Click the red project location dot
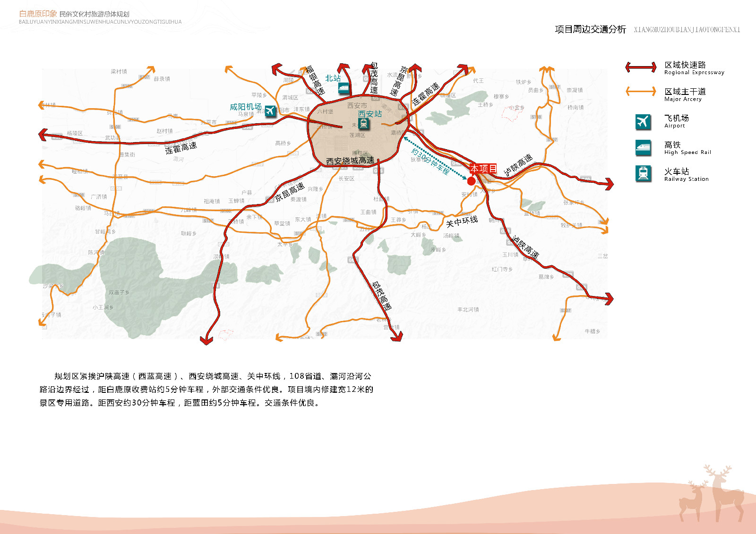This screenshot has height=534, width=756. (471, 181)
